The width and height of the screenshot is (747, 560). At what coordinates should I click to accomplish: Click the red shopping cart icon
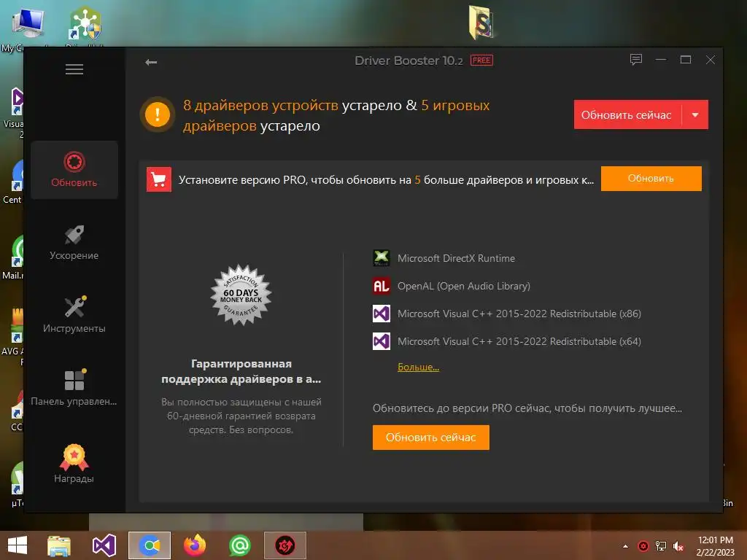pos(158,179)
